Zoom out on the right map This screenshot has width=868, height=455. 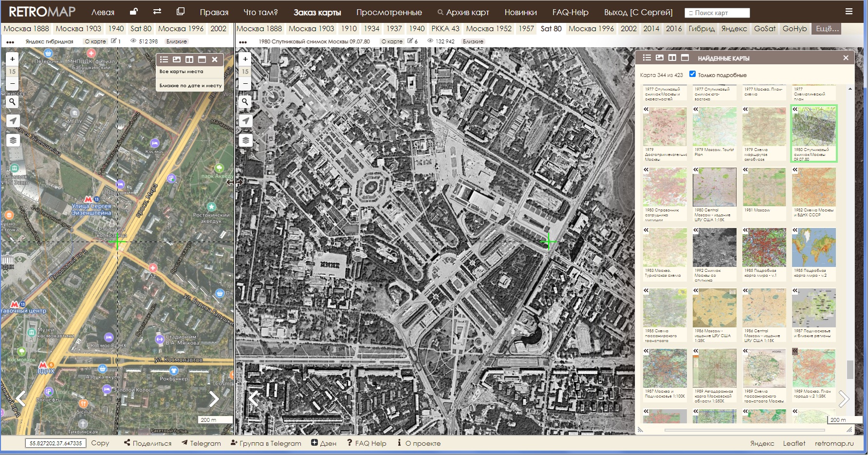pos(245,84)
